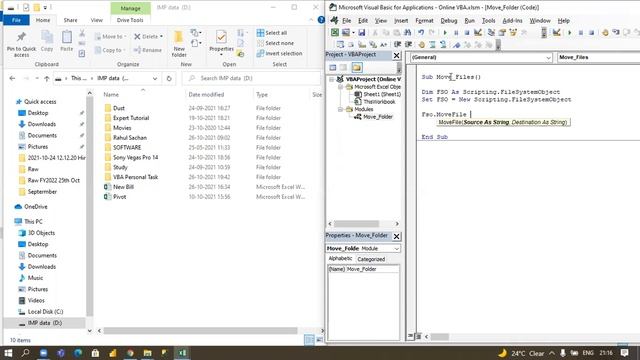Click the Uncomment Block icon in Edit toolbar
Viewport: 640px width, 360px height.
point(443,44)
